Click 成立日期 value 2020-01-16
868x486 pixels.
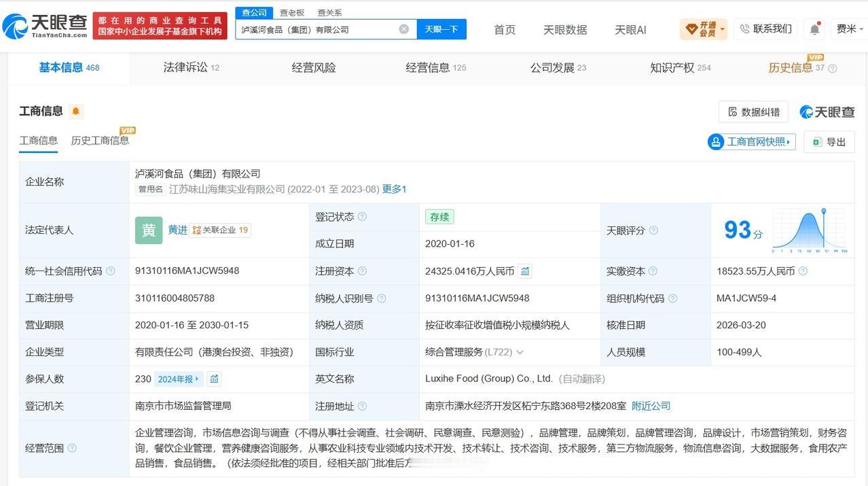pyautogui.click(x=450, y=243)
